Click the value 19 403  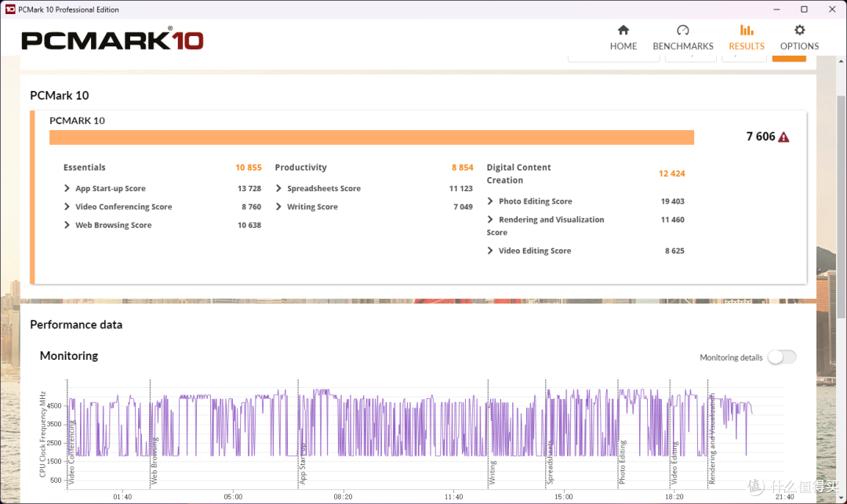pyautogui.click(x=673, y=201)
